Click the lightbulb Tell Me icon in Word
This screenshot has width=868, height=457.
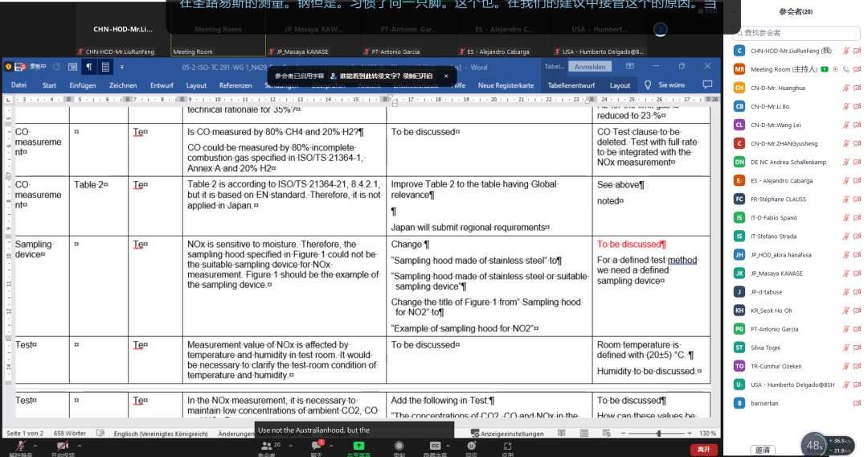coord(648,84)
